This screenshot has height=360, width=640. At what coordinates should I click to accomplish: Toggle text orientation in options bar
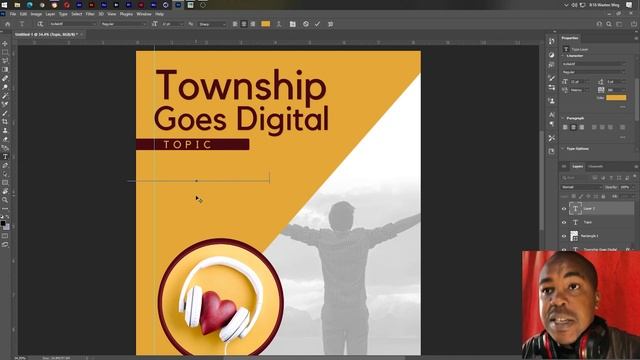40,24
